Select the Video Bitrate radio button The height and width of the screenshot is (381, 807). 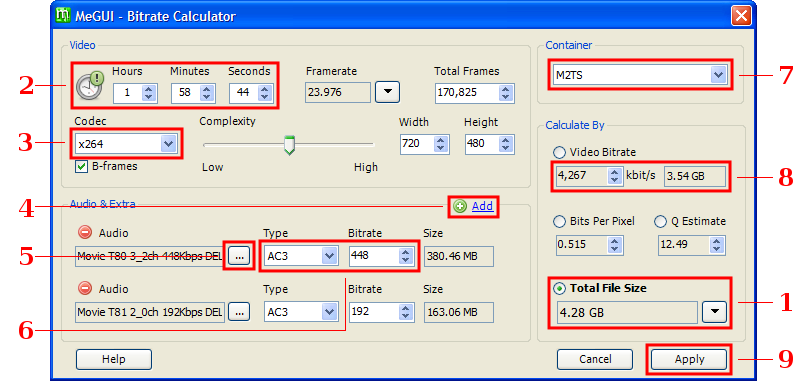[559, 152]
